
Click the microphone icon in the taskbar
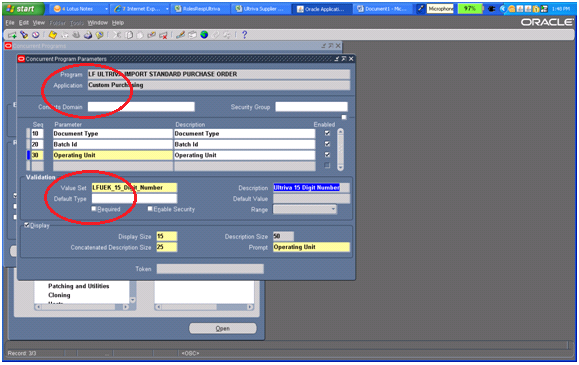[x=421, y=8]
